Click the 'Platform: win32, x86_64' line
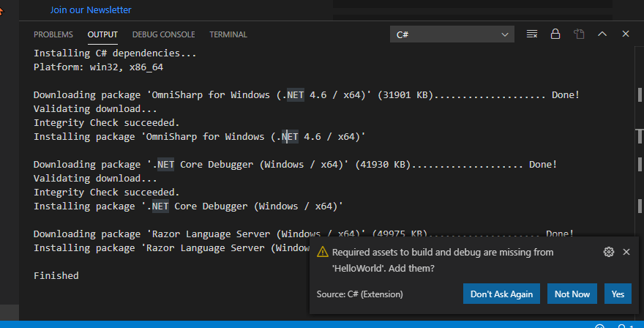Screen dimensions: 644x328 (x=99, y=67)
